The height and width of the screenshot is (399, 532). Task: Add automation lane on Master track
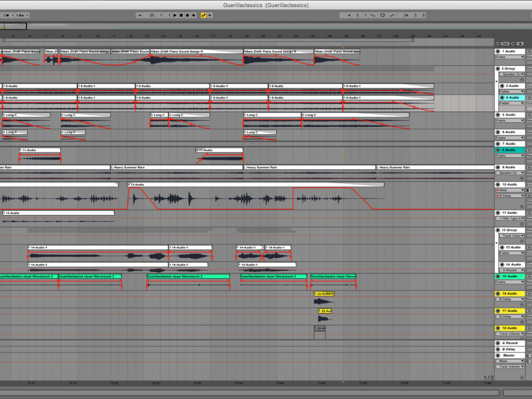(x=522, y=378)
